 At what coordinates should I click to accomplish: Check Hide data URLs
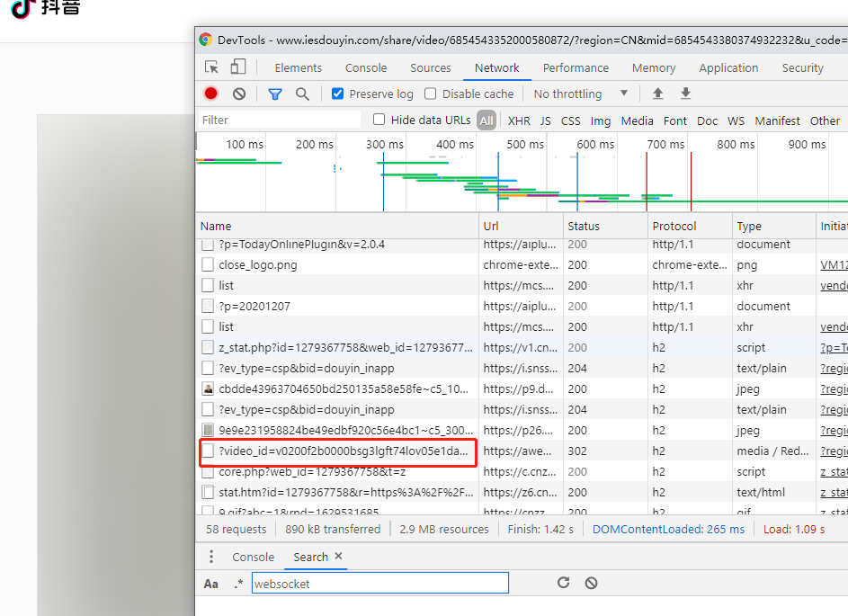(379, 119)
